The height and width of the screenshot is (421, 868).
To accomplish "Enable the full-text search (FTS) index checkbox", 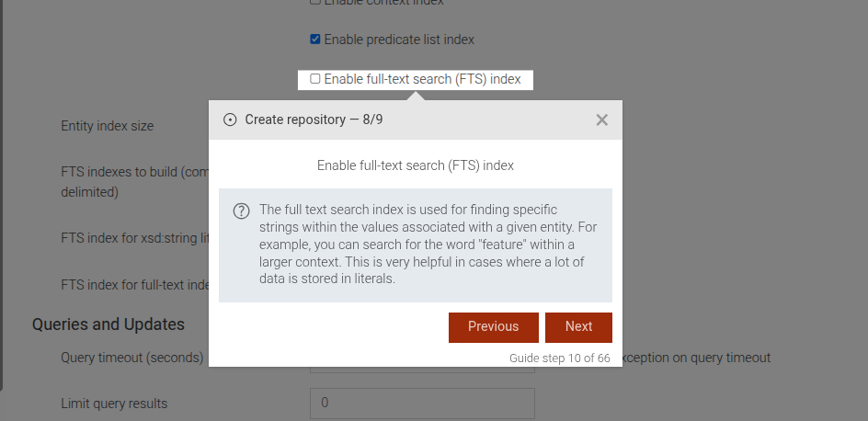I will click(315, 79).
